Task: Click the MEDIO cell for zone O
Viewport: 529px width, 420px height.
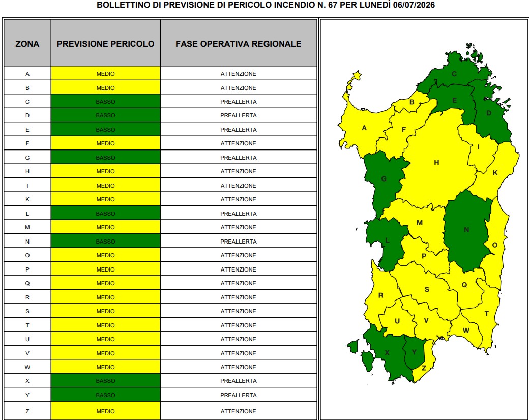Action: [x=106, y=255]
